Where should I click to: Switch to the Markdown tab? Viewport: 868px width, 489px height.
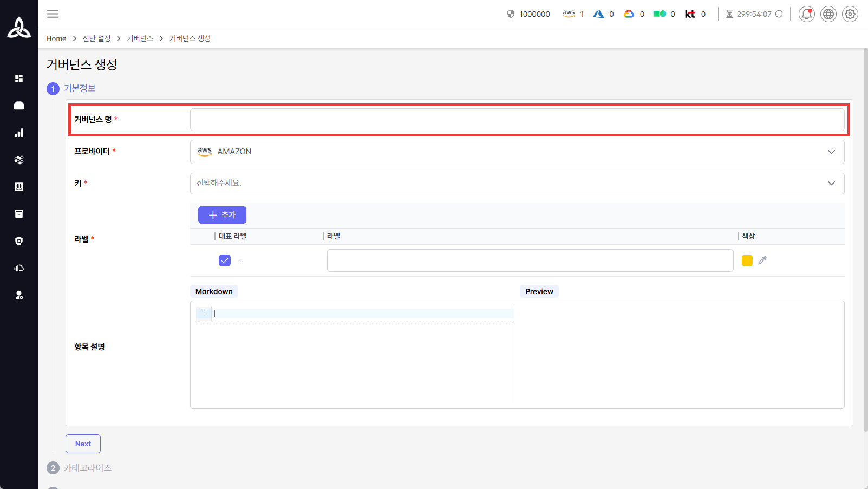tap(214, 291)
